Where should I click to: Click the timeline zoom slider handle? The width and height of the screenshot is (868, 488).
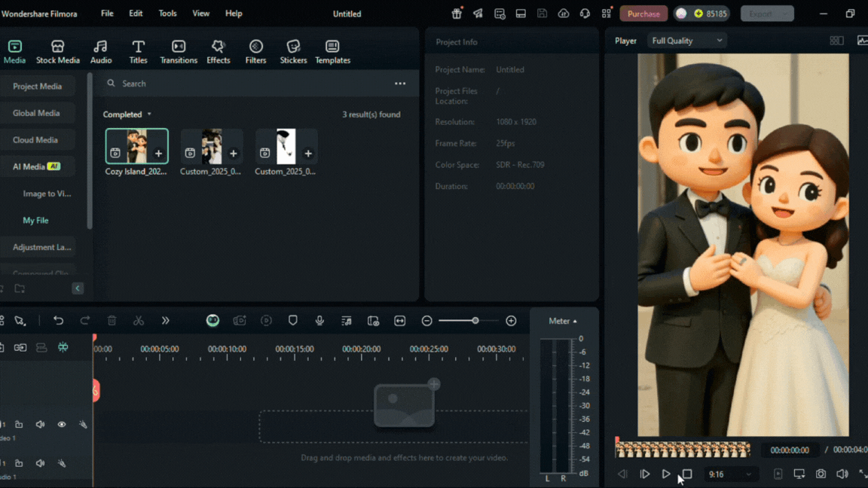(475, 321)
